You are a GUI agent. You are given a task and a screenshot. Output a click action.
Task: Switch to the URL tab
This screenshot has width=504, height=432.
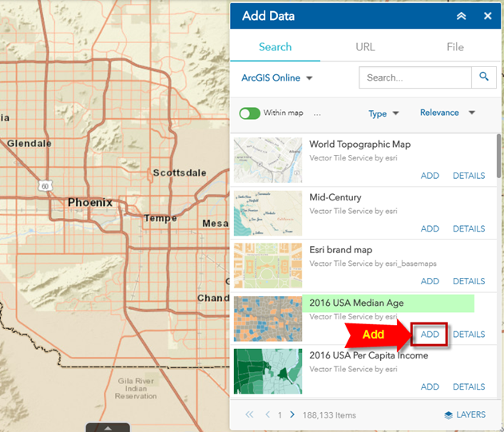click(365, 47)
